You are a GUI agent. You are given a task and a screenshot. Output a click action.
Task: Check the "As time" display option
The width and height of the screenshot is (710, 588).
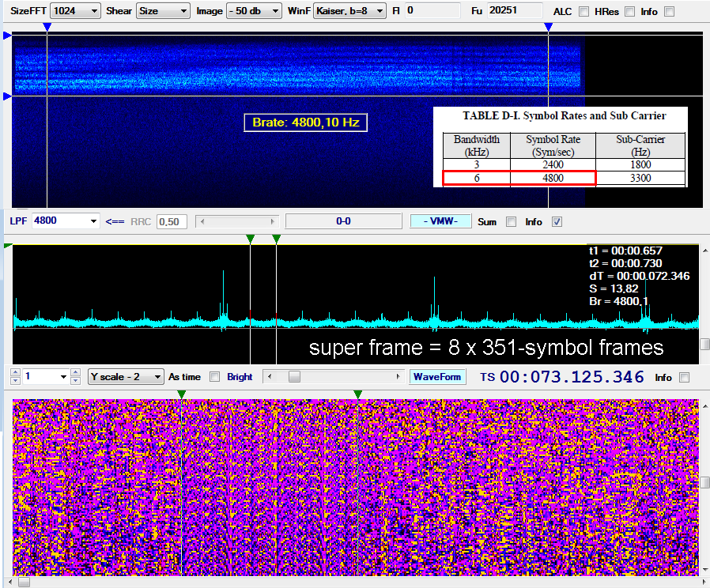(x=214, y=377)
